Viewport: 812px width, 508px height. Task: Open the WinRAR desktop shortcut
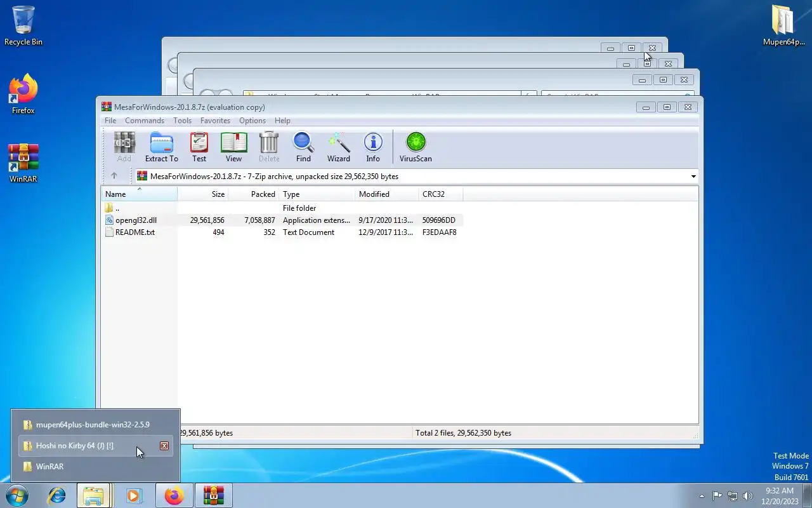23,163
